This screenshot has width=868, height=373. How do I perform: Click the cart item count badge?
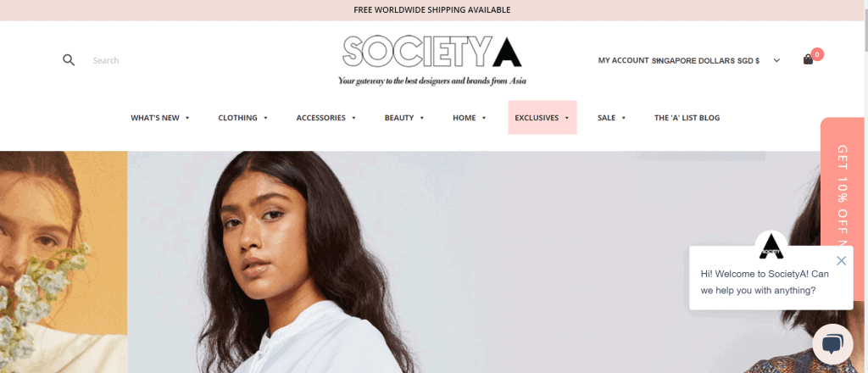pyautogui.click(x=817, y=54)
